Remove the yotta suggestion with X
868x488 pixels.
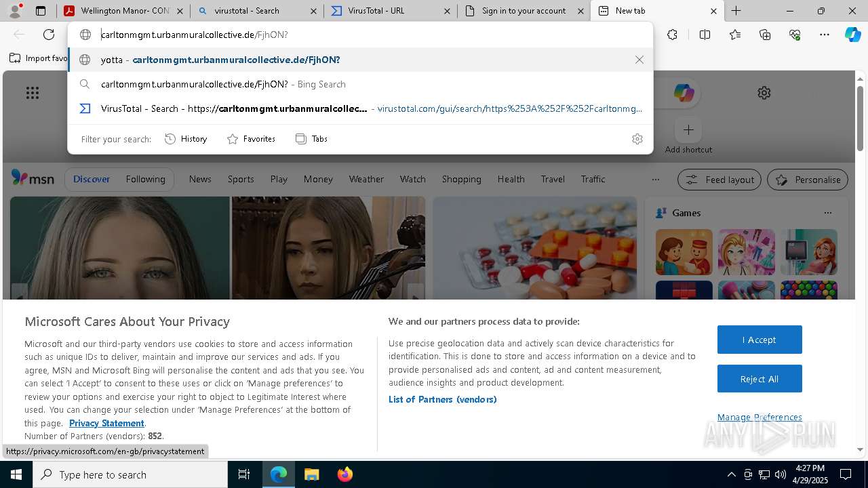(x=639, y=60)
